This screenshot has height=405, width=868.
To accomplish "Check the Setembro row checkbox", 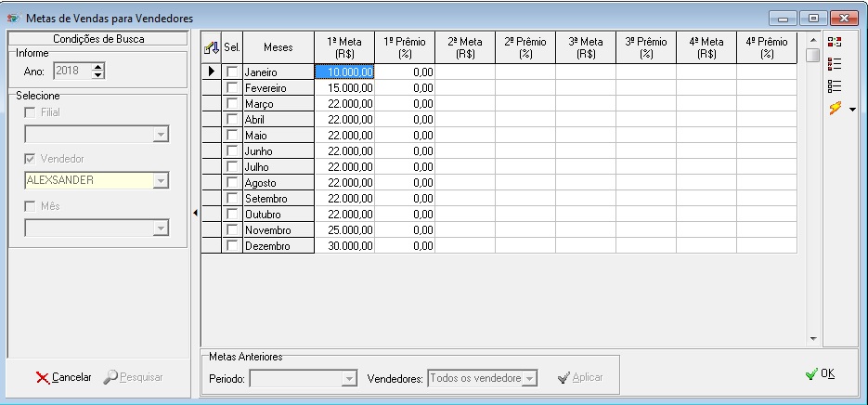I will (232, 199).
